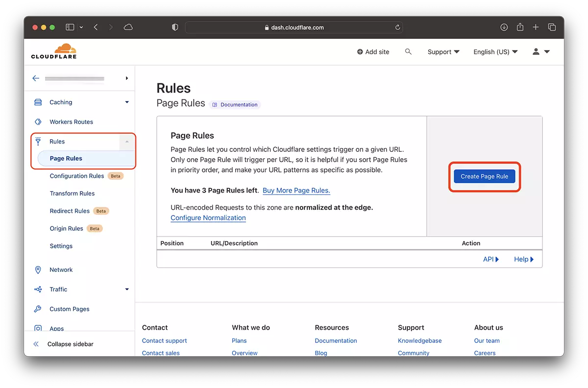Screen dimensions: 588x388
Task: Click Contact support footer link
Action: pos(165,340)
